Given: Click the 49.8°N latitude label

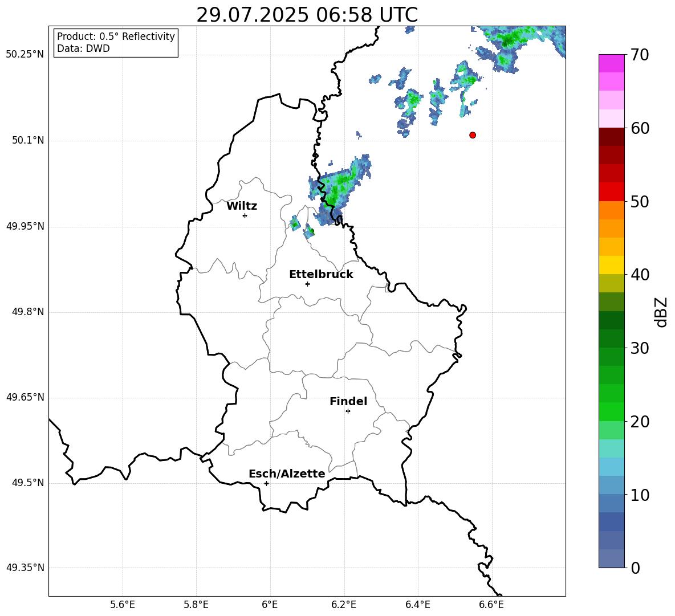Looking at the screenshot, I should pyautogui.click(x=28, y=312).
